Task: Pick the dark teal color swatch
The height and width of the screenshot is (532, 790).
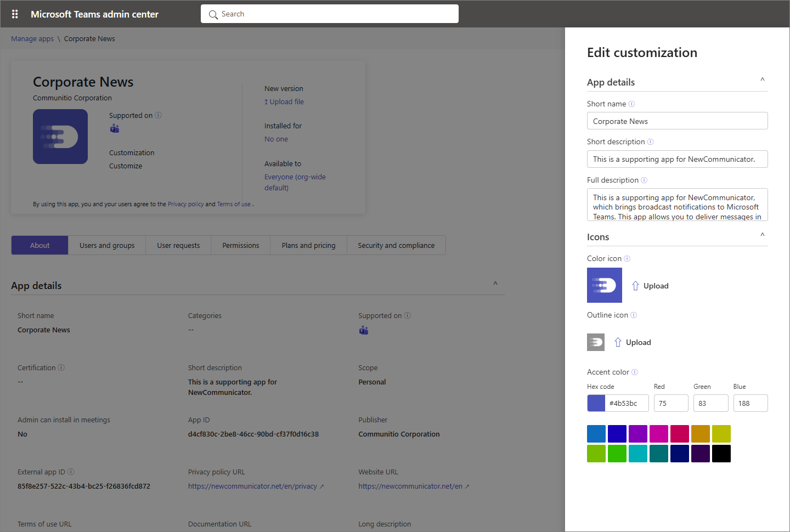Action: (659, 454)
